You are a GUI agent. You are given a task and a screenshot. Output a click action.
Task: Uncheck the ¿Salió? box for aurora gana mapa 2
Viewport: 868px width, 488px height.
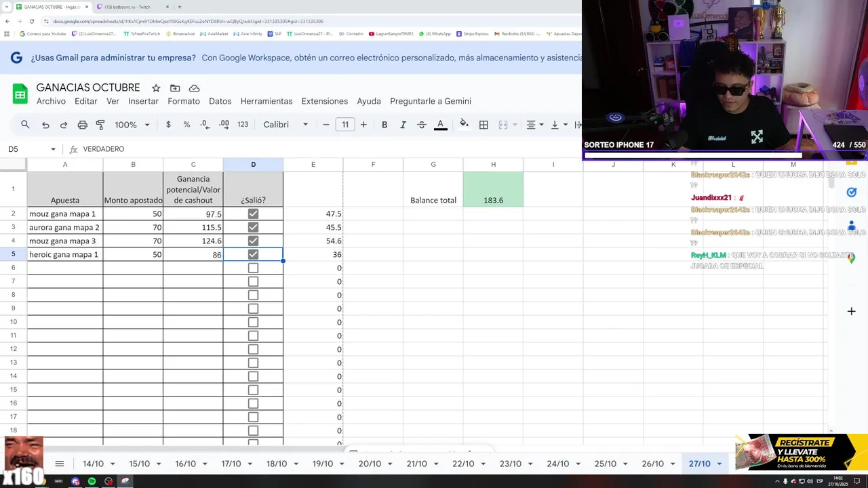point(253,227)
